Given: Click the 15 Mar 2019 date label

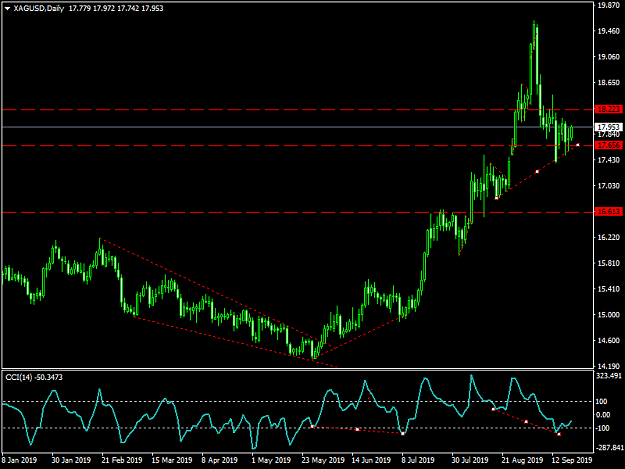Looking at the screenshot, I should 172,460.
